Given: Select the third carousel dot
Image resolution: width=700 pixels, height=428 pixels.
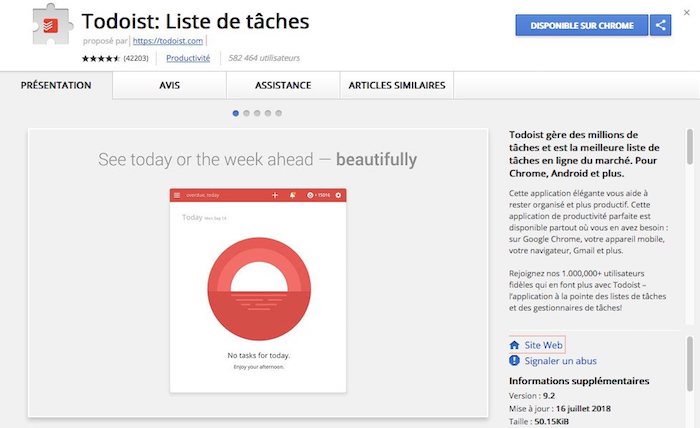Looking at the screenshot, I should tap(257, 113).
